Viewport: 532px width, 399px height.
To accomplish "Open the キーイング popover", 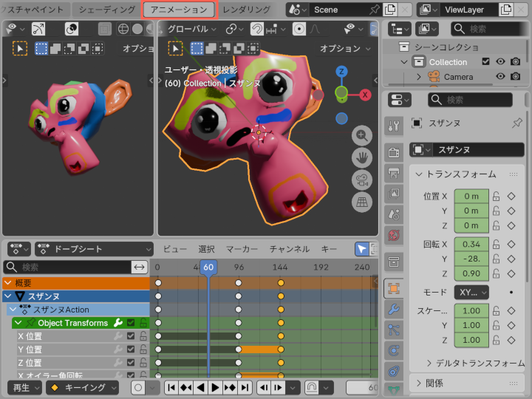I will click(x=82, y=387).
